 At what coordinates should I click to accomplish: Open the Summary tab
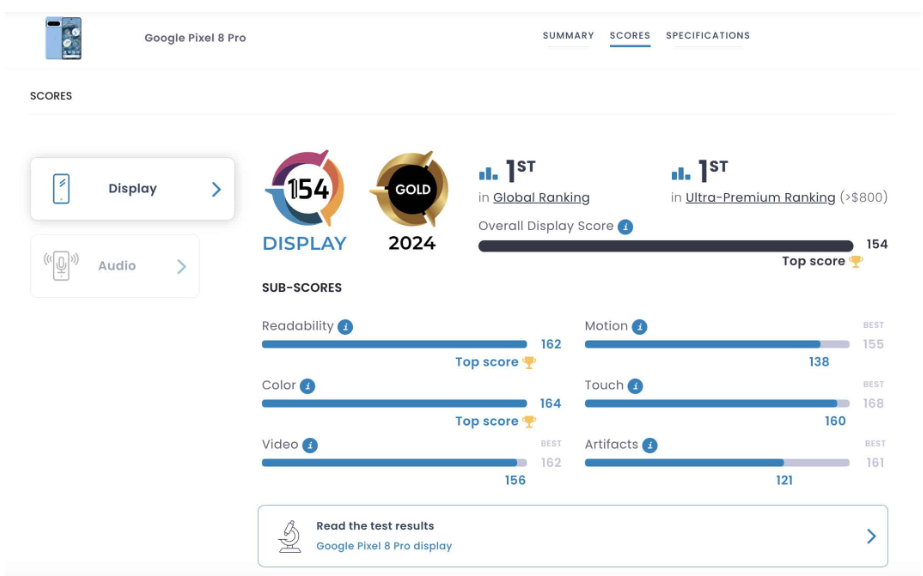pos(568,35)
